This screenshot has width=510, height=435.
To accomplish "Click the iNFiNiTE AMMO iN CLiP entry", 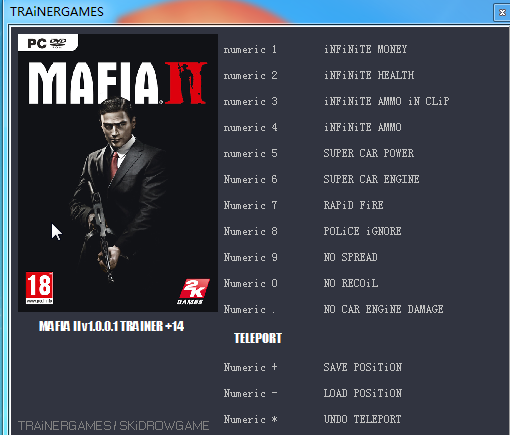I will [x=386, y=101].
